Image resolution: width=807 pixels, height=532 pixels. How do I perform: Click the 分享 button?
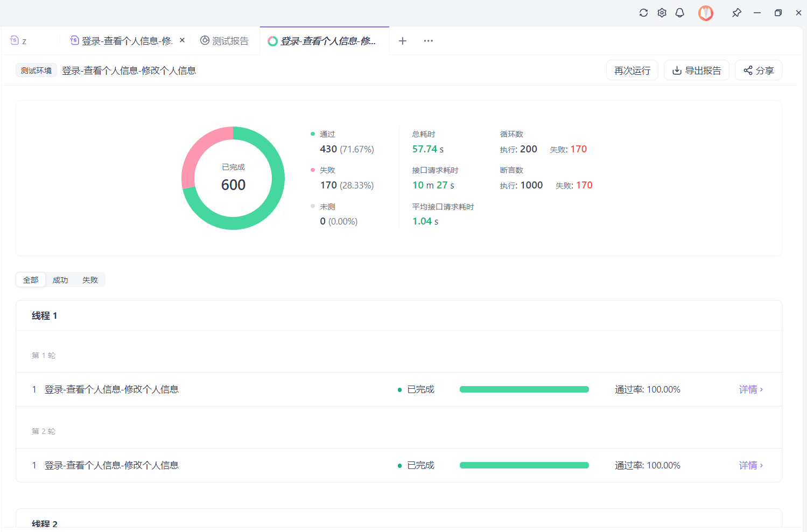tap(759, 71)
